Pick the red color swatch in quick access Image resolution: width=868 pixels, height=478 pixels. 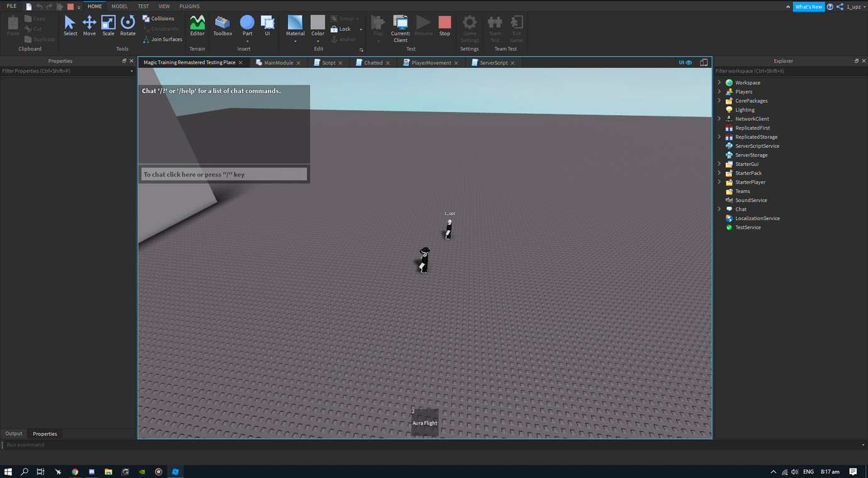pos(69,6)
